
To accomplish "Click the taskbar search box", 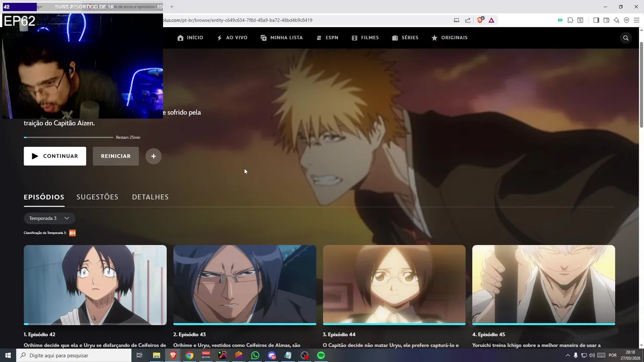I will pos(73,355).
